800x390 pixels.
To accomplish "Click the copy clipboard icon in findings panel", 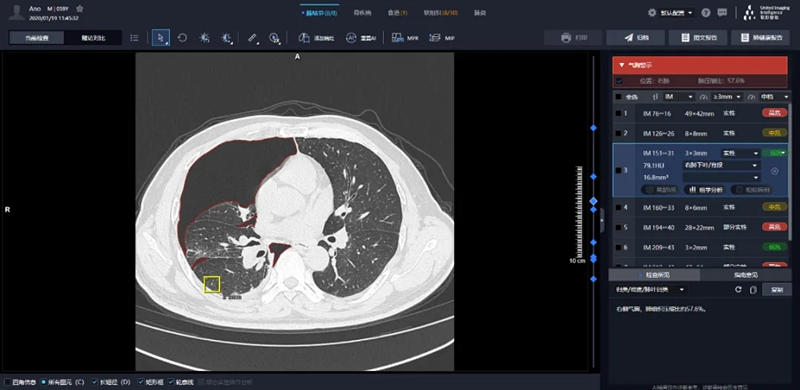I will click(753, 290).
